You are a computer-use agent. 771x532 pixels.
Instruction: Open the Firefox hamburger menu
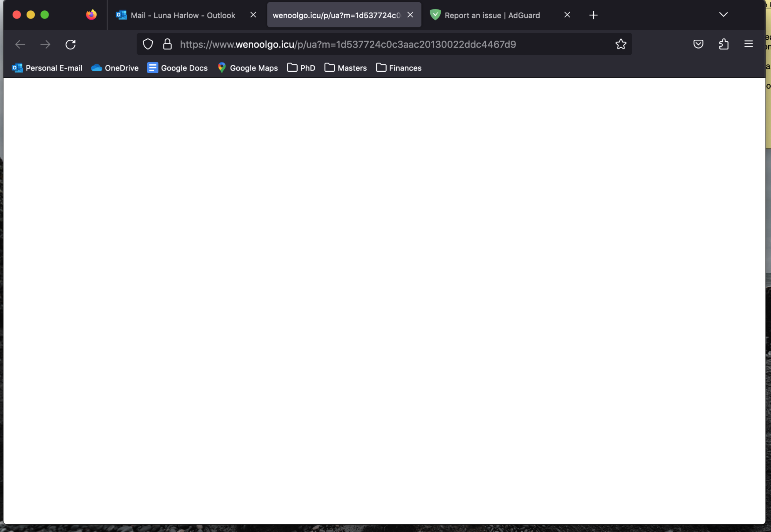748,44
